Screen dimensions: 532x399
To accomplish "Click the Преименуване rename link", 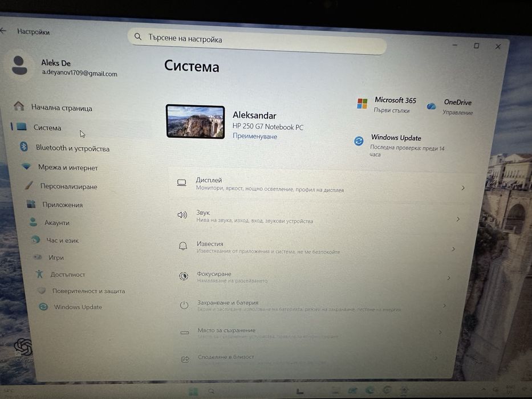I will tap(255, 136).
